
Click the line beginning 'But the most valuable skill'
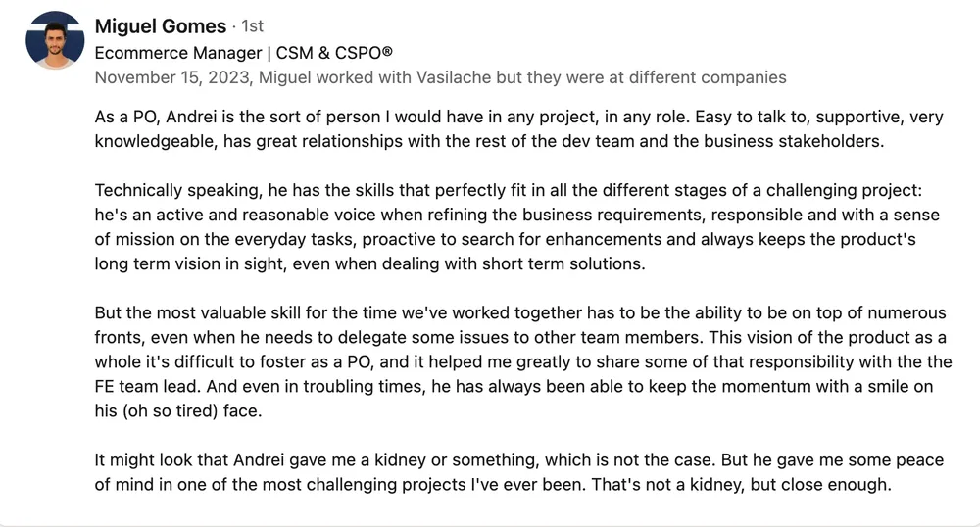pos(520,312)
